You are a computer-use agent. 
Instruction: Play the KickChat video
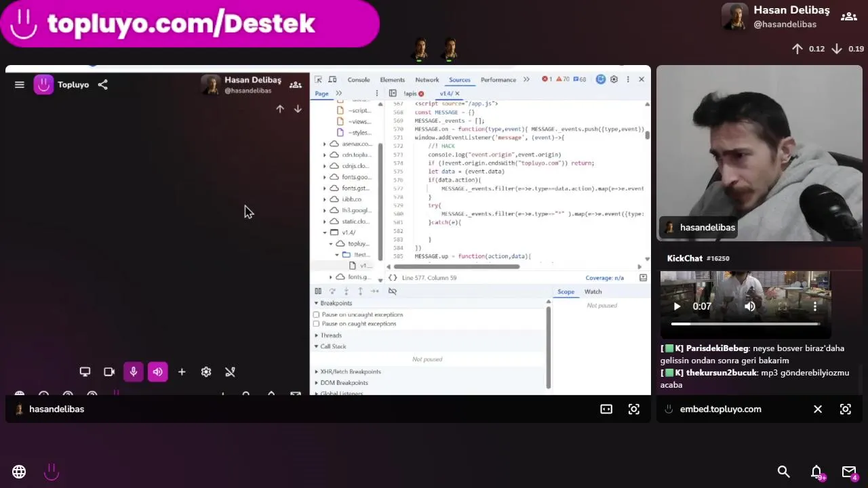pos(677,306)
